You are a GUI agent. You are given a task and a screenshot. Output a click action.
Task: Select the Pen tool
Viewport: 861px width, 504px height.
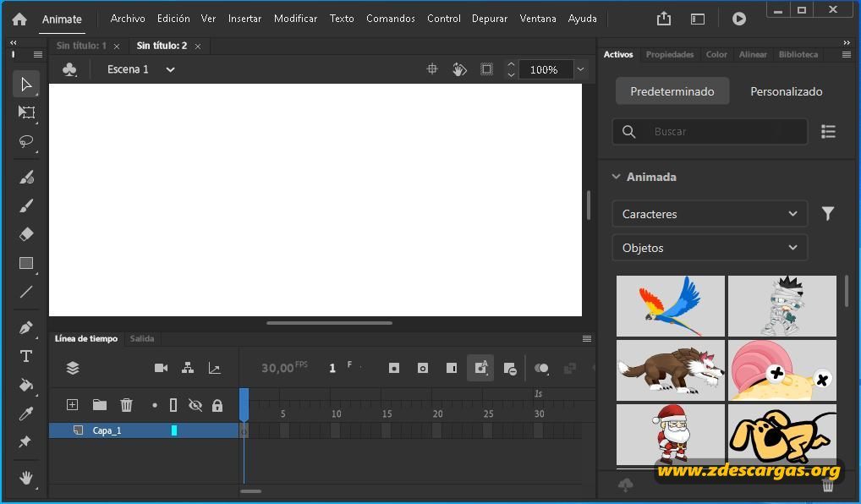pos(26,328)
